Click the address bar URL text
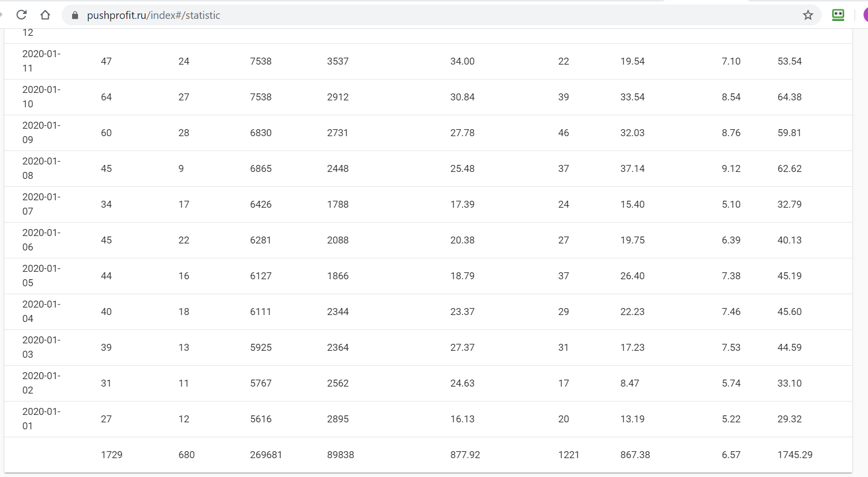The image size is (868, 477). (x=153, y=15)
